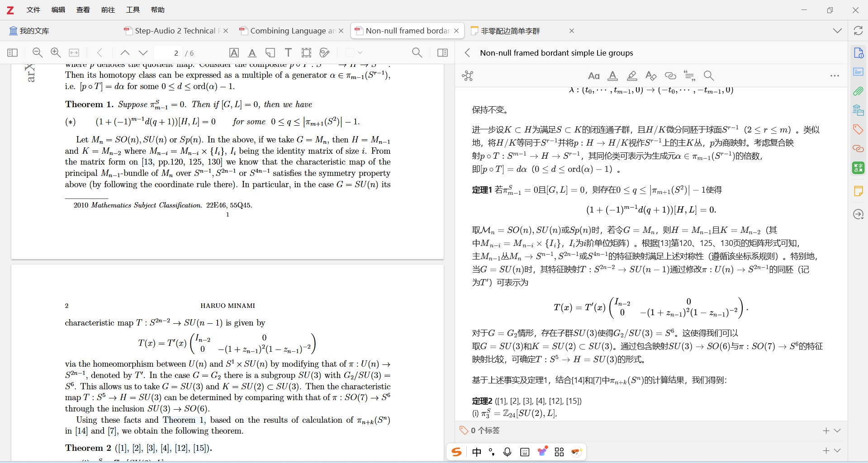Clear formatting in note editor
This screenshot has height=463, width=868.
[651, 76]
